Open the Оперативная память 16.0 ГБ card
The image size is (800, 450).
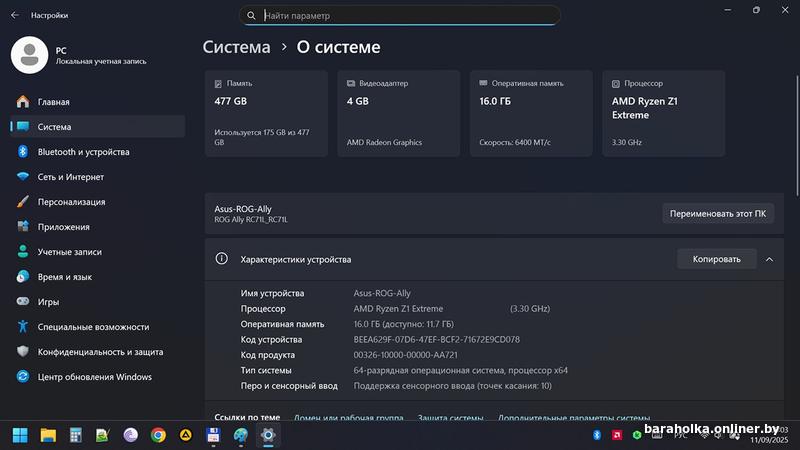[531, 113]
